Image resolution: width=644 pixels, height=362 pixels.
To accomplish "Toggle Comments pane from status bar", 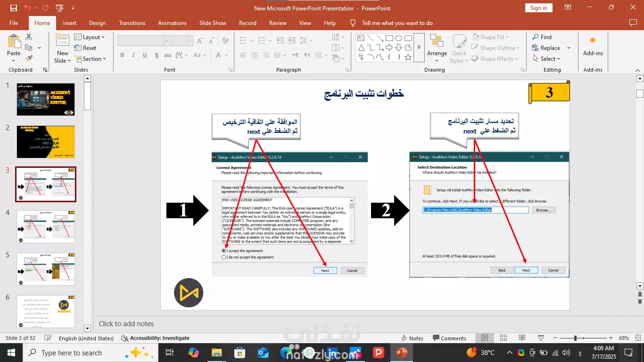I will (x=449, y=338).
